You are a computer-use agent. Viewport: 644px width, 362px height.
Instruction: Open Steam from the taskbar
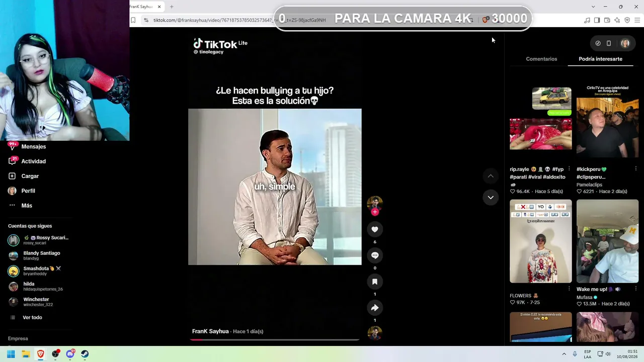[85, 354]
